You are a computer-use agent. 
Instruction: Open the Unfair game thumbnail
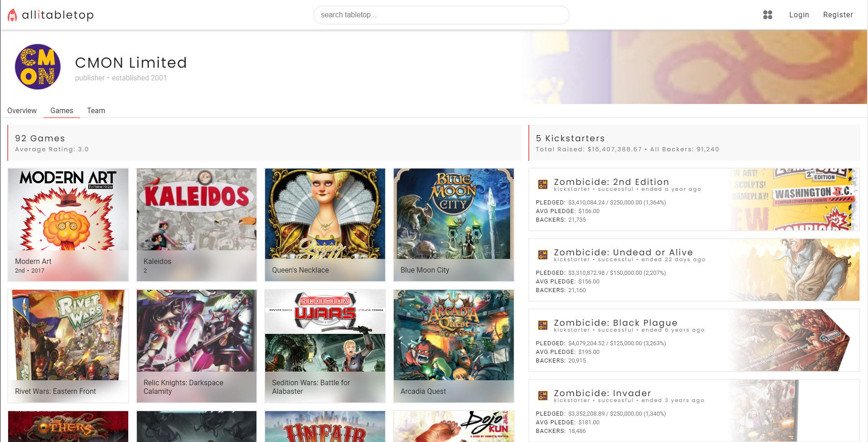click(325, 426)
